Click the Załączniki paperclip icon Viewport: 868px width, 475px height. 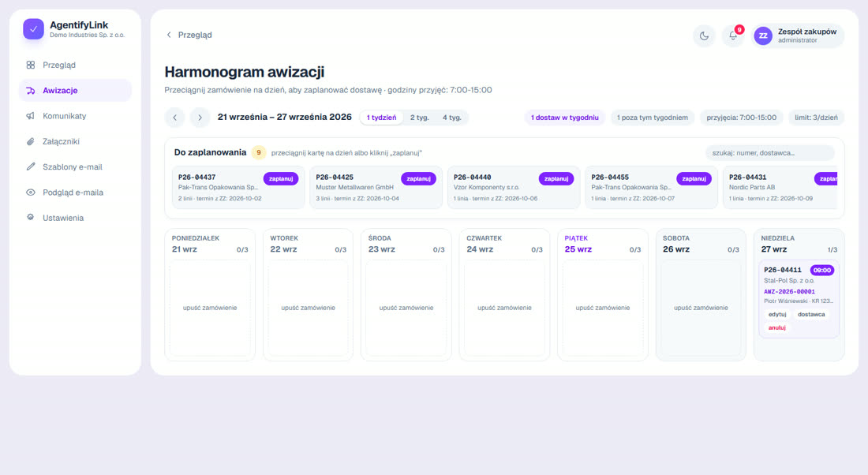[31, 141]
